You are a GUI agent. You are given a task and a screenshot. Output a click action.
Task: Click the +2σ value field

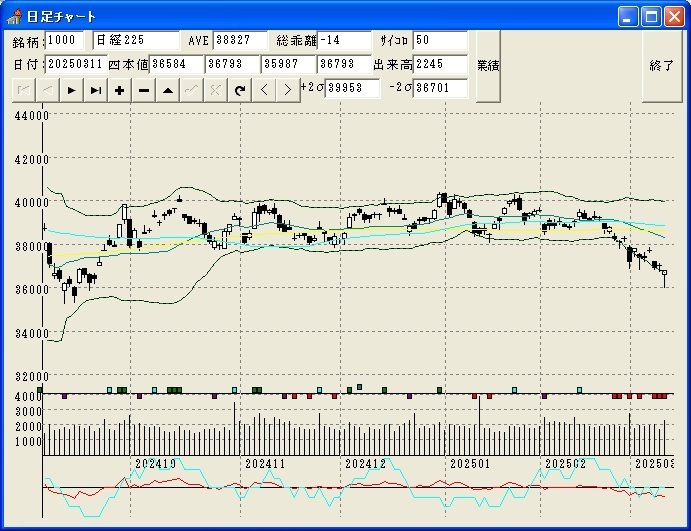click(353, 88)
